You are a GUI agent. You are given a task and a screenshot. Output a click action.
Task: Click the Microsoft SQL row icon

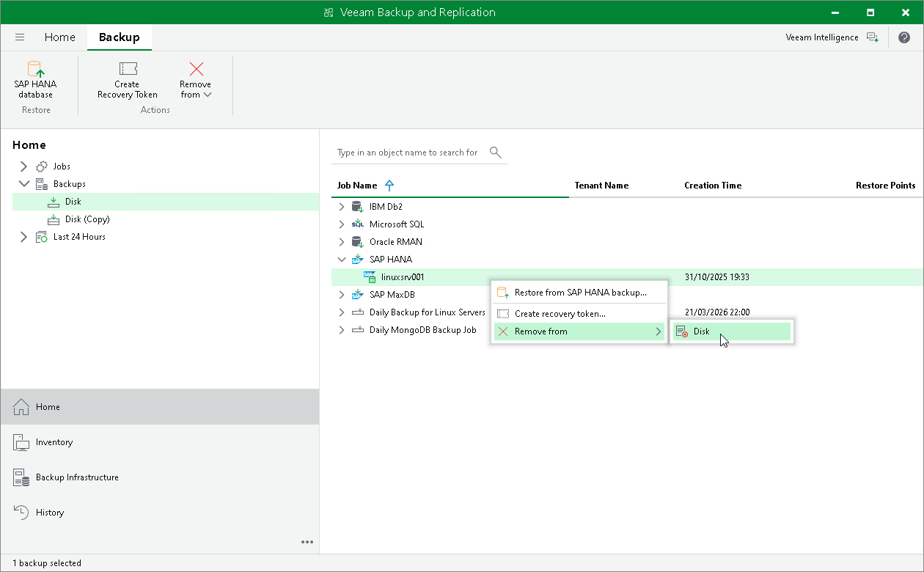pyautogui.click(x=357, y=224)
